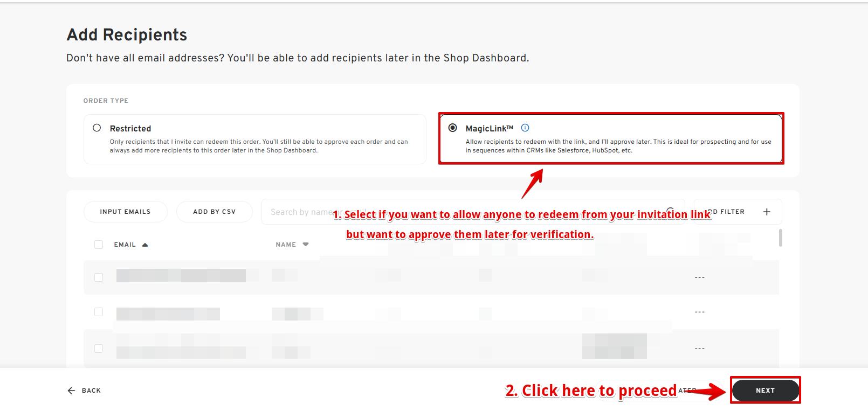Open the Add Filter dropdown
This screenshot has height=411, width=868.
pyautogui.click(x=738, y=212)
